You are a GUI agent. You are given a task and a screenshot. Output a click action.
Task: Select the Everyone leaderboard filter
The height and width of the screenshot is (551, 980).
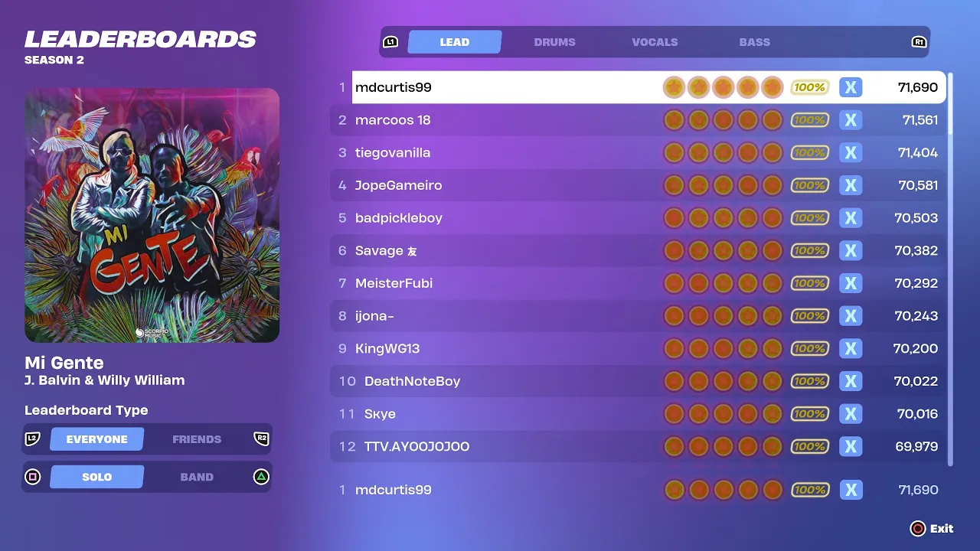pyautogui.click(x=97, y=439)
